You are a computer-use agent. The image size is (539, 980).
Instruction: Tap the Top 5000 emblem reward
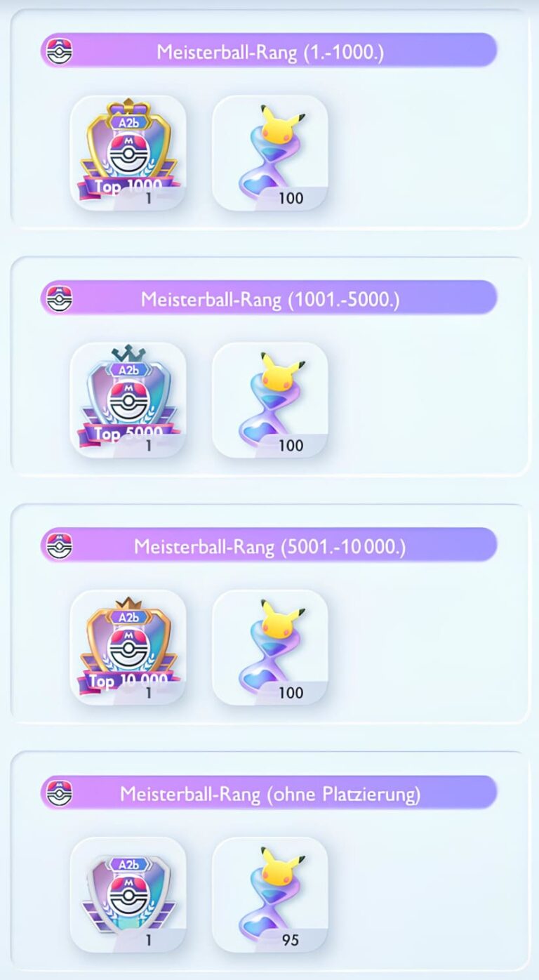128,400
